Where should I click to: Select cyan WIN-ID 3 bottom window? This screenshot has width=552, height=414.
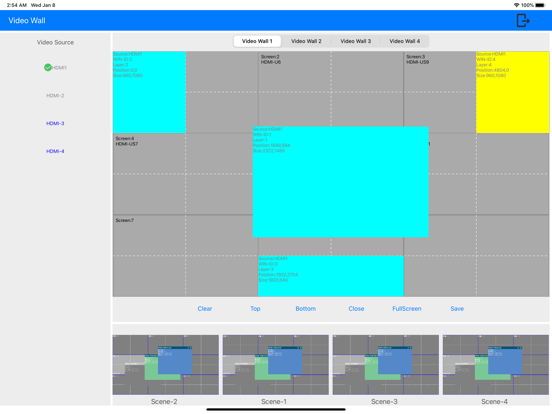(331, 276)
